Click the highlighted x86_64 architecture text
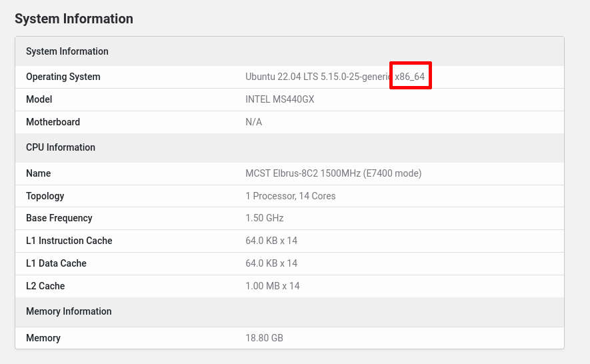This screenshot has height=364, width=590. (410, 77)
